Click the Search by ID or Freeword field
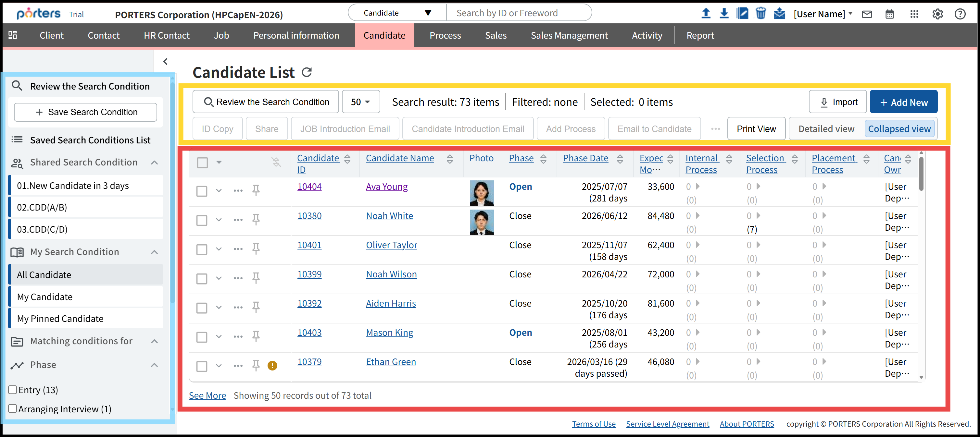This screenshot has width=980, height=437. coord(518,13)
